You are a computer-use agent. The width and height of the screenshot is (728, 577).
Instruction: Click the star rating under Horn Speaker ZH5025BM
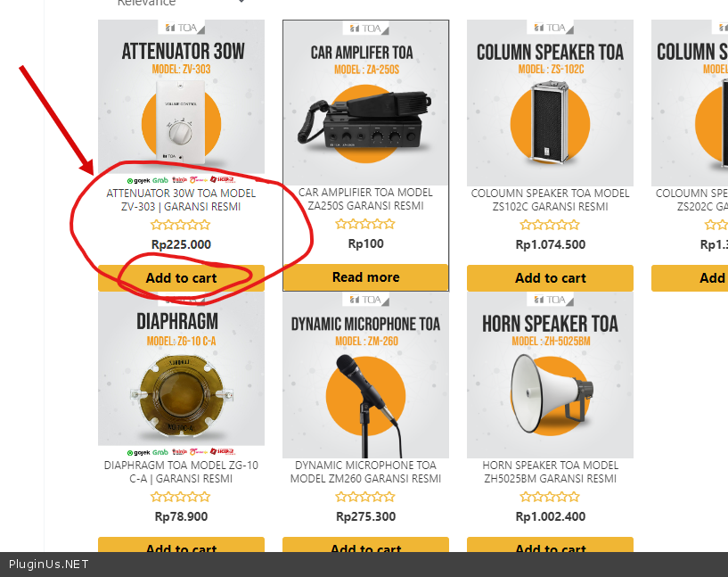coord(550,497)
